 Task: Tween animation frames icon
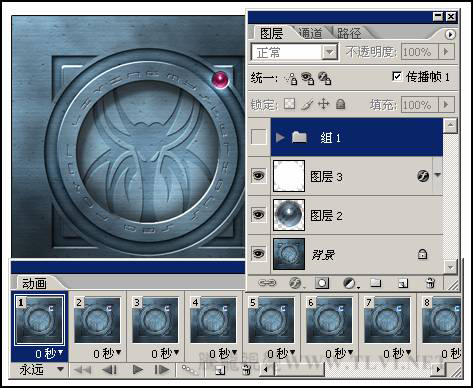[x=189, y=369]
